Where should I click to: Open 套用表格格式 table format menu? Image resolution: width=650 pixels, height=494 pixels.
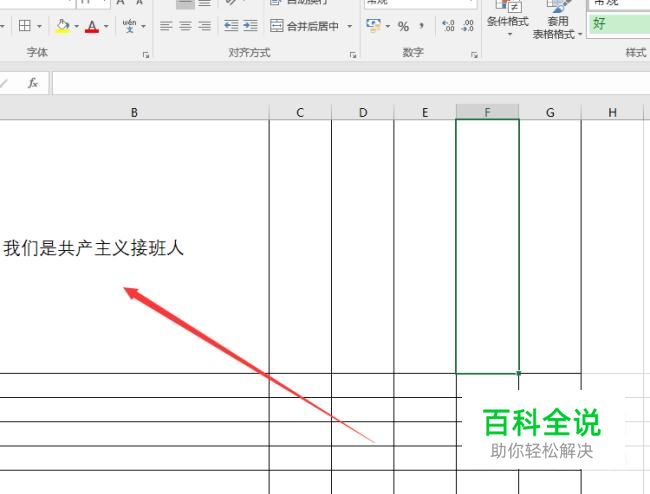(x=557, y=19)
